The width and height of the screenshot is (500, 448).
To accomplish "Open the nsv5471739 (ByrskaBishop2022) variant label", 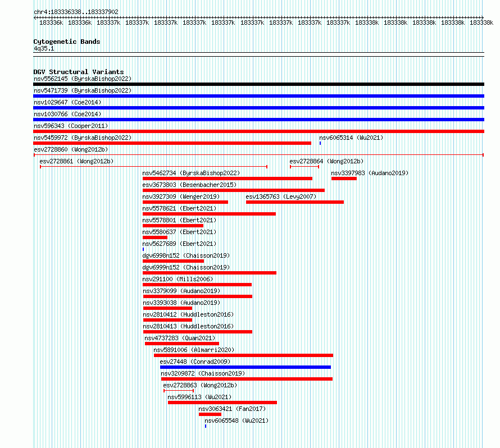I will (x=83, y=90).
